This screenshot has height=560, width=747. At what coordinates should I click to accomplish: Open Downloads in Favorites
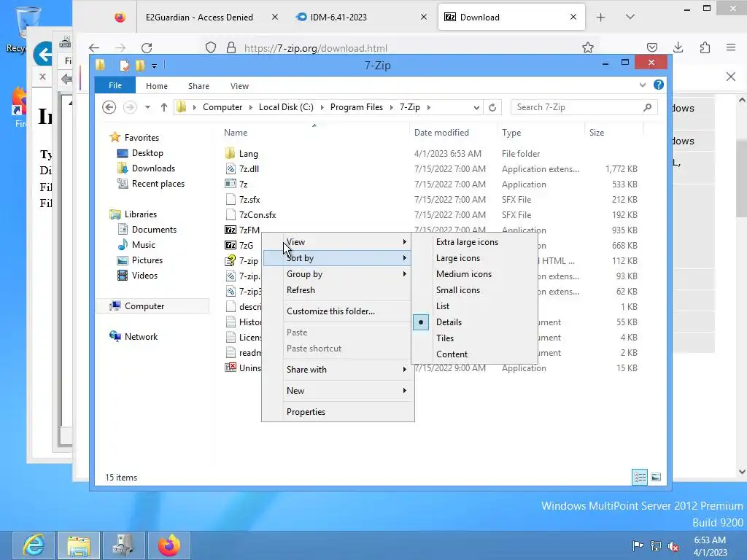pyautogui.click(x=153, y=168)
